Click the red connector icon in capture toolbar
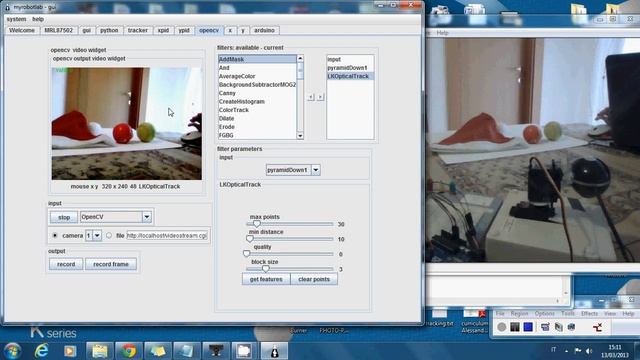Viewport: 640px width, 360px height. (x=598, y=327)
